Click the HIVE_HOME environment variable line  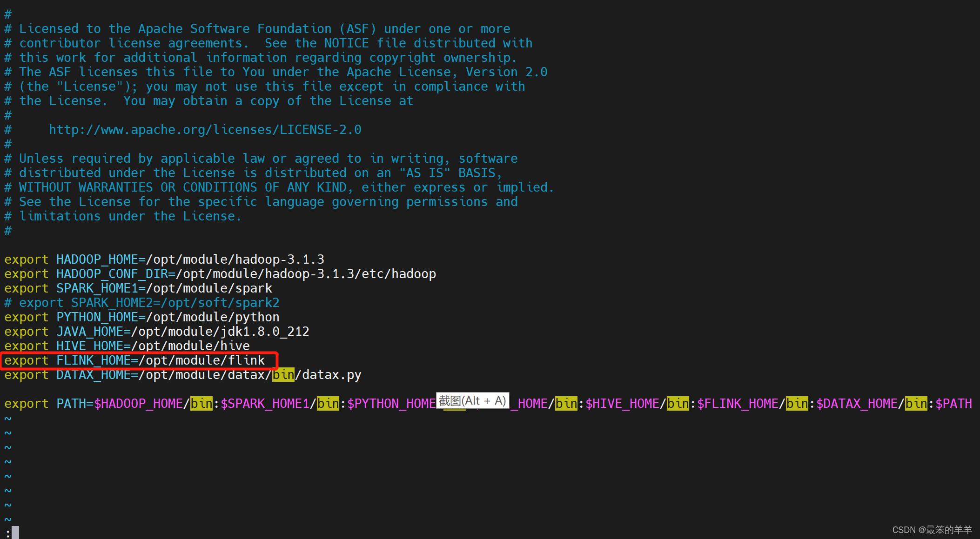coord(126,345)
